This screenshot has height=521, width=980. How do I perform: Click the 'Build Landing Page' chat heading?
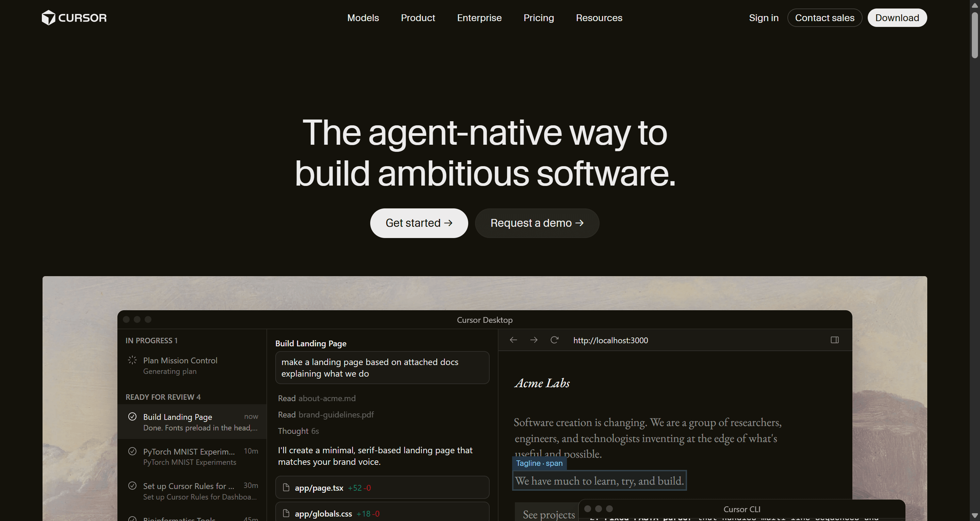(x=310, y=343)
